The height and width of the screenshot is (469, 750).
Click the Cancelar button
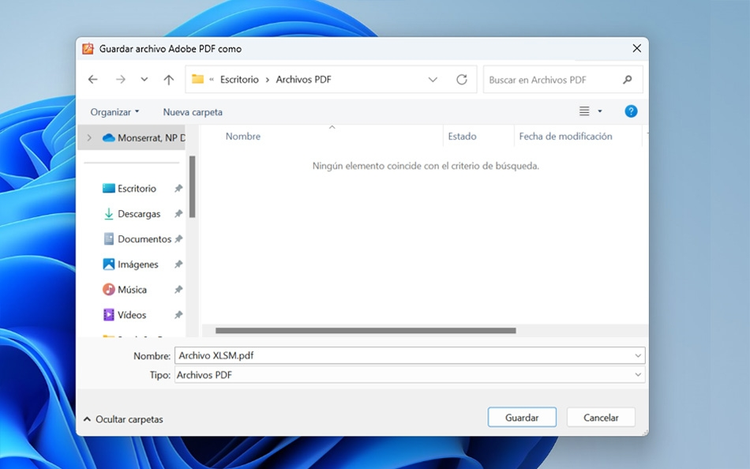(x=601, y=417)
